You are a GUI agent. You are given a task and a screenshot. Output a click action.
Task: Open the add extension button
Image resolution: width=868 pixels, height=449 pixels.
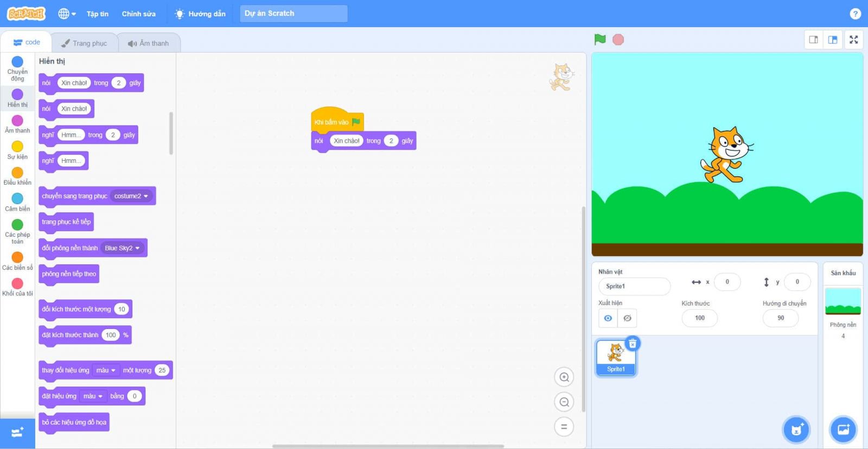[17, 433]
